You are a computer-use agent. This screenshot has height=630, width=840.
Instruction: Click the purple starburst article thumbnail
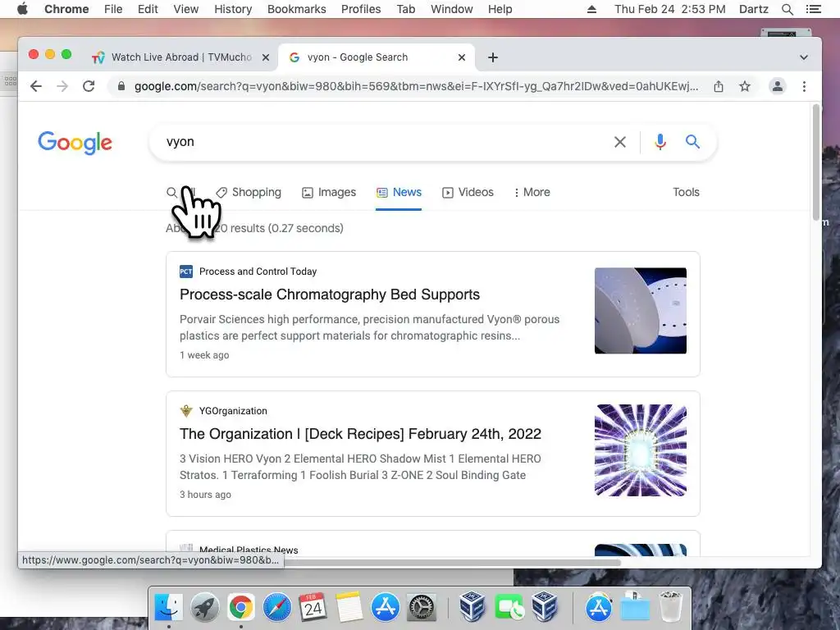coord(640,450)
